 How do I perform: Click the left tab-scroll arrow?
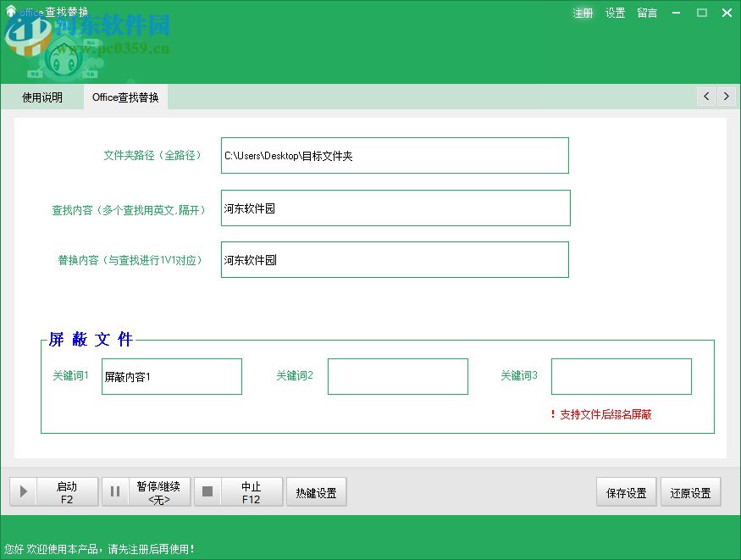(706, 97)
